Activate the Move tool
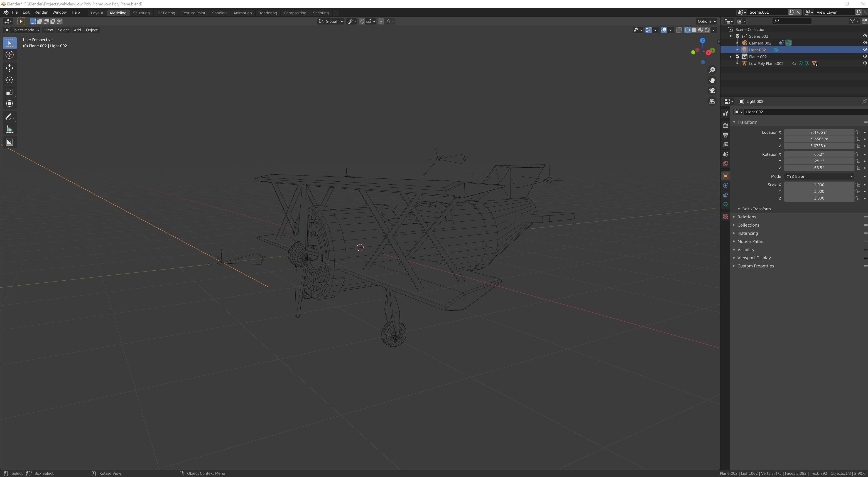868x477 pixels. tap(10, 68)
